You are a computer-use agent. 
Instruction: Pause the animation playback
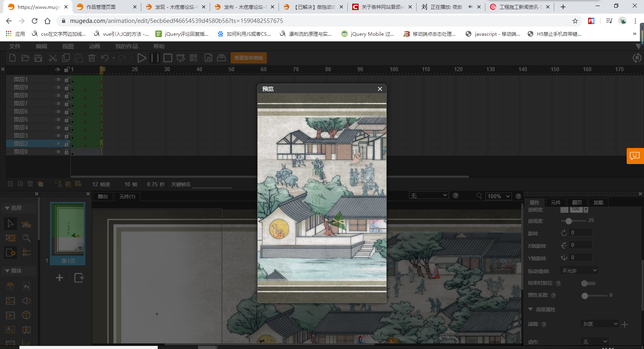pos(155,58)
